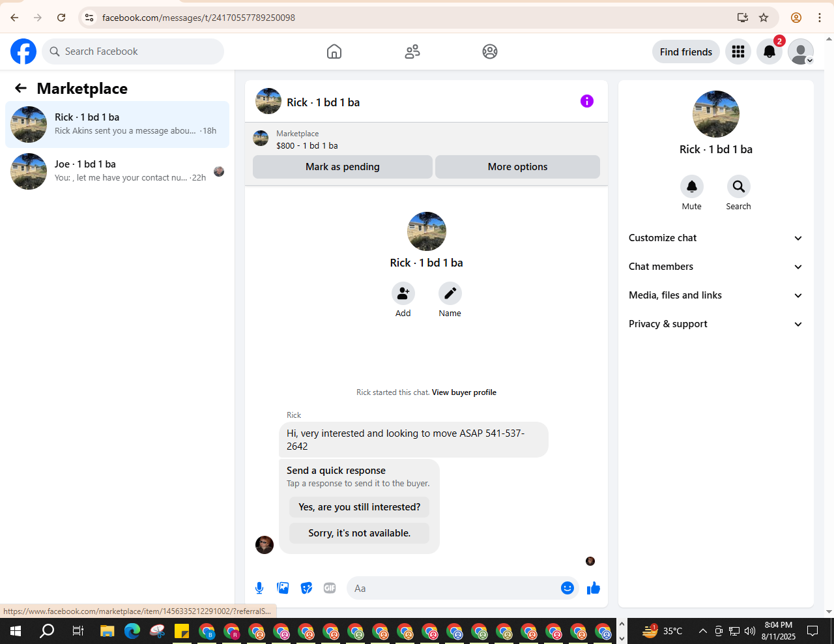Open the emoji picker in message box
This screenshot has width=834, height=644.
568,588
